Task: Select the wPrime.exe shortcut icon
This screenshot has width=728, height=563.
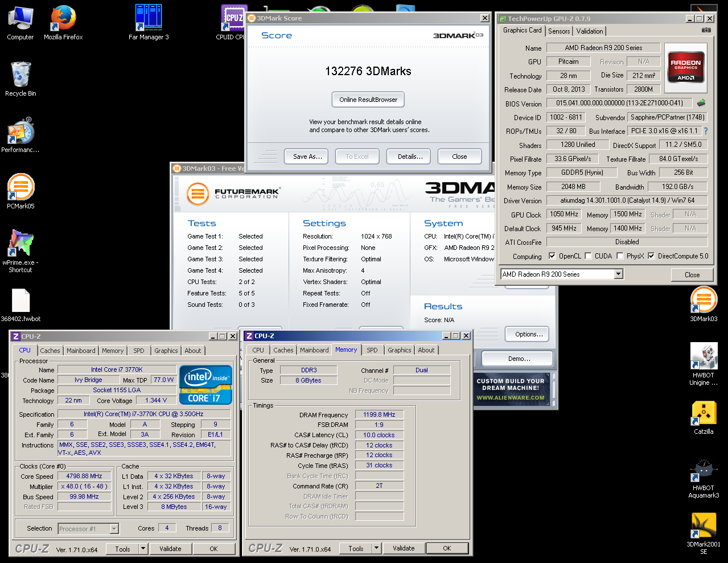Action: pos(20,251)
